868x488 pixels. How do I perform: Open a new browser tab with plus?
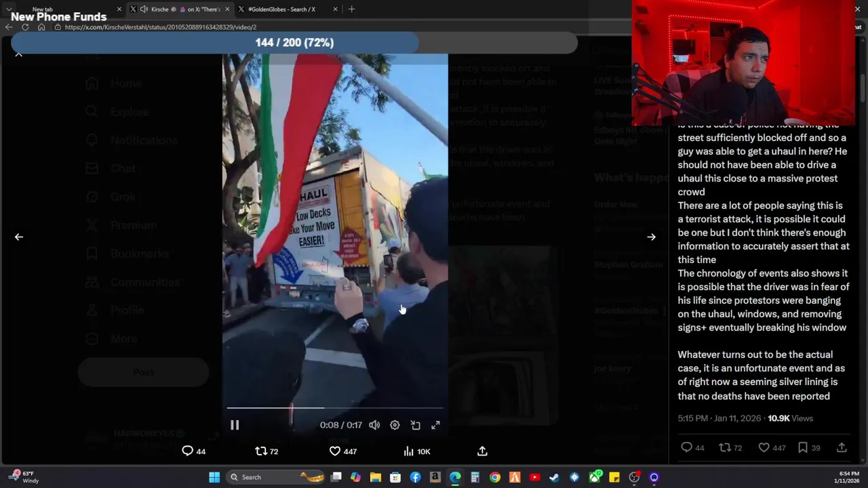point(351,9)
